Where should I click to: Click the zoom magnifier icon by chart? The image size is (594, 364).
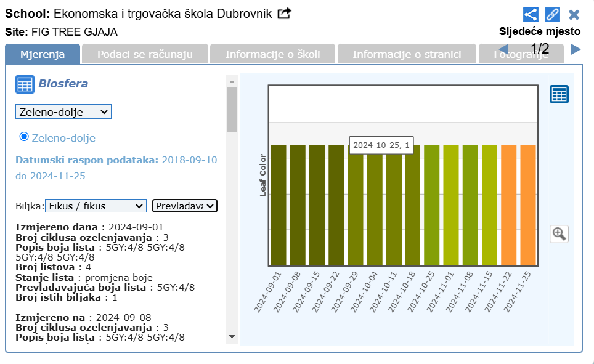click(559, 233)
